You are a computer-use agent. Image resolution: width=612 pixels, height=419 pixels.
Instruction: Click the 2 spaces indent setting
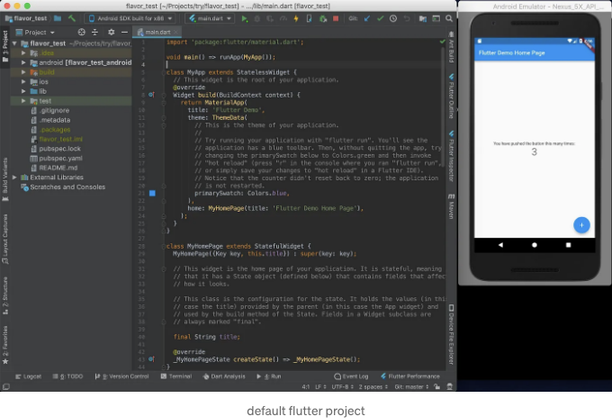374,387
